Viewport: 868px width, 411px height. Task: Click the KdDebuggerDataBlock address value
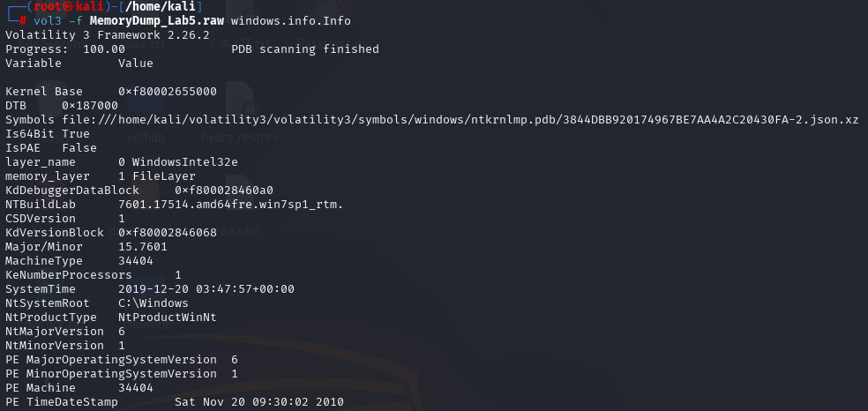tap(224, 191)
